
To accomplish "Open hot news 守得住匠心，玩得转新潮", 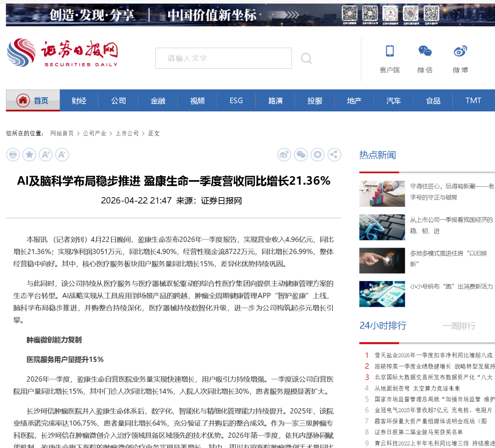I will pyautogui.click(x=452, y=192).
